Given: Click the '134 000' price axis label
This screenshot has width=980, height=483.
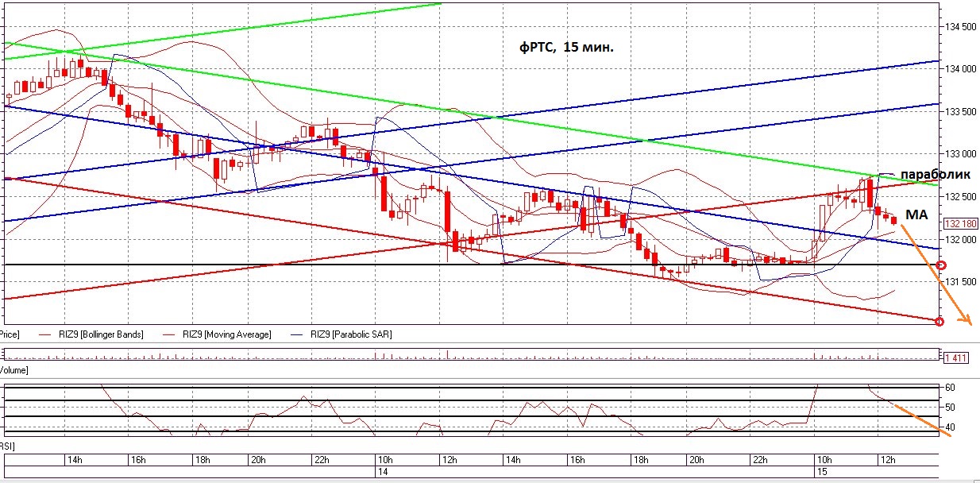Looking at the screenshot, I should (962, 69).
